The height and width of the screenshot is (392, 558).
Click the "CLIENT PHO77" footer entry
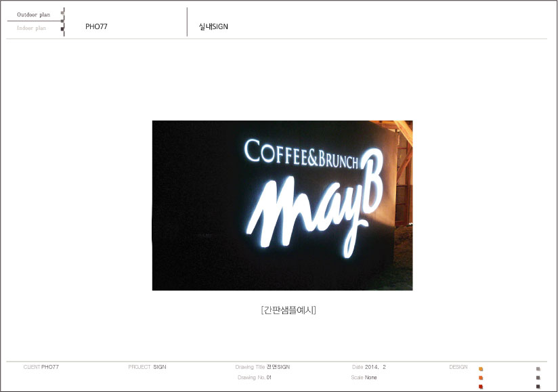[41, 367]
